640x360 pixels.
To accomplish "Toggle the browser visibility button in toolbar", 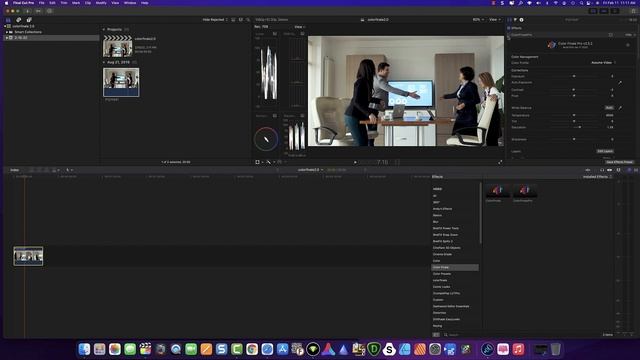I will 593,11.
